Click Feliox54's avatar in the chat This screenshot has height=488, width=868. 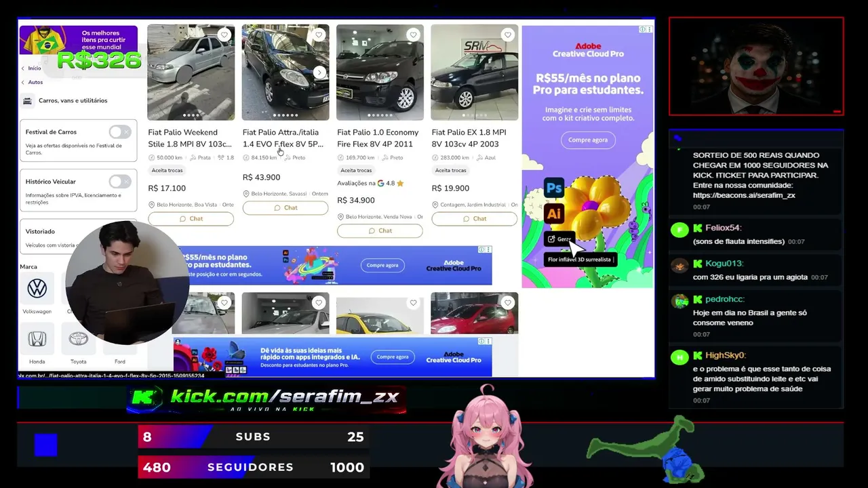[679, 230]
